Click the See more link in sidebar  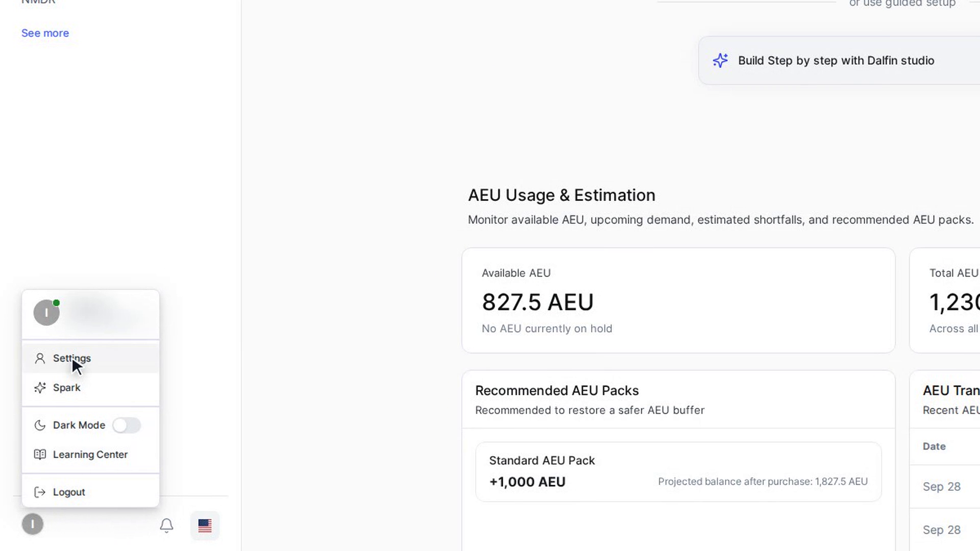[45, 33]
